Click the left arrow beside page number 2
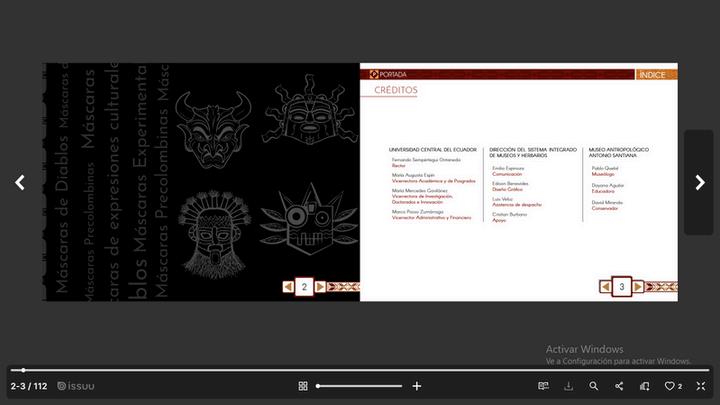 pyautogui.click(x=288, y=287)
